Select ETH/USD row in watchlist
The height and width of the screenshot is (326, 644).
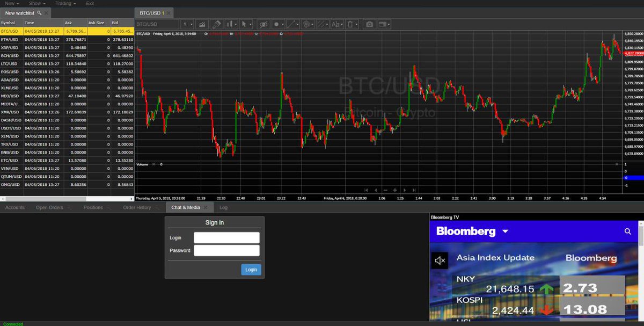click(x=67, y=39)
